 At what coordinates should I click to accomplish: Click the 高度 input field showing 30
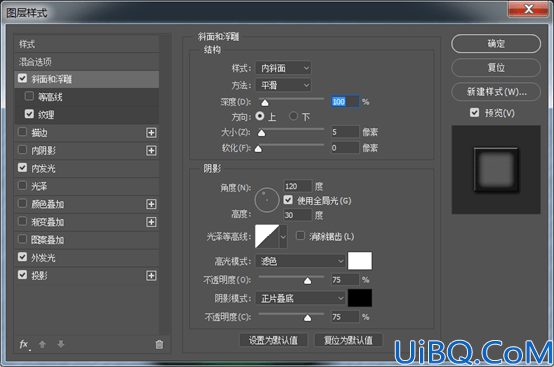[x=298, y=215]
